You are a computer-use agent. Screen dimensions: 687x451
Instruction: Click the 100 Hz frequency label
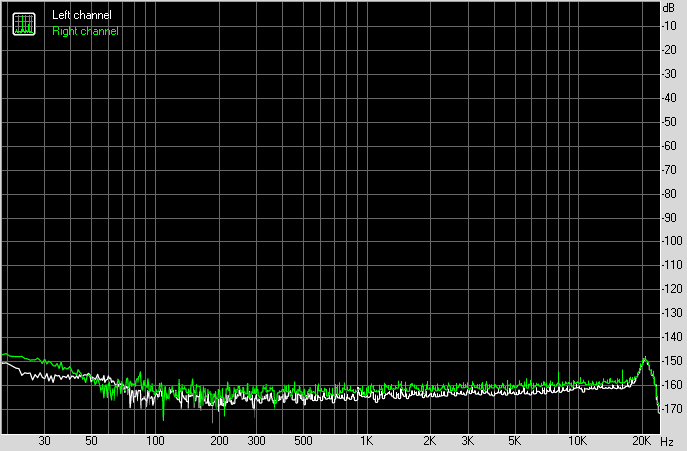tap(155, 441)
